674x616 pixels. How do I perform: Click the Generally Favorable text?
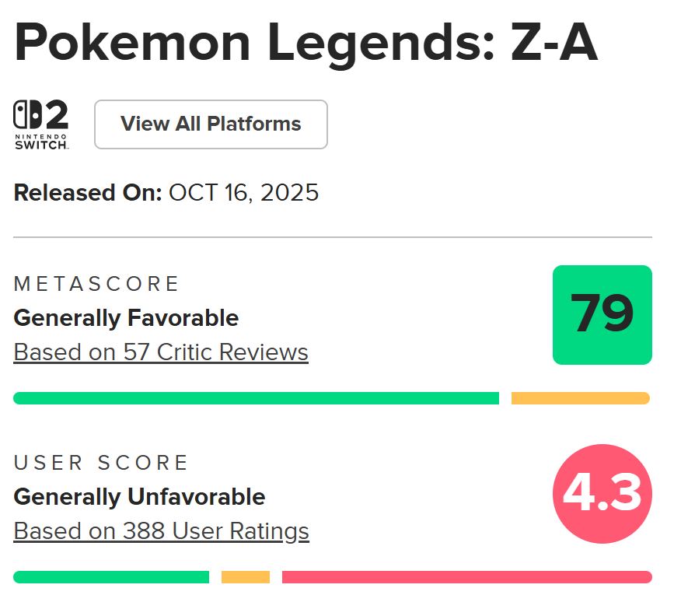coord(126,318)
